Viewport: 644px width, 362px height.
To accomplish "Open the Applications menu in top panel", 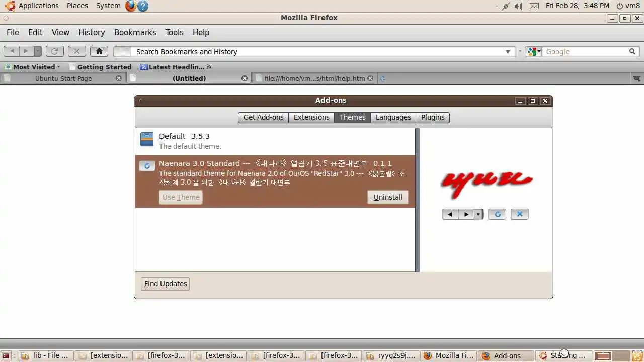I will [x=33, y=6].
